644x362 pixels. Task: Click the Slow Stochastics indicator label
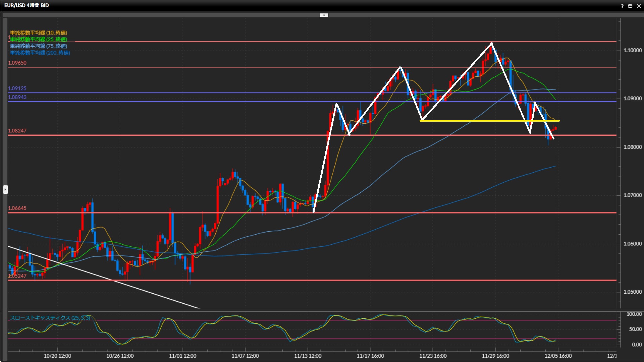click(50, 317)
